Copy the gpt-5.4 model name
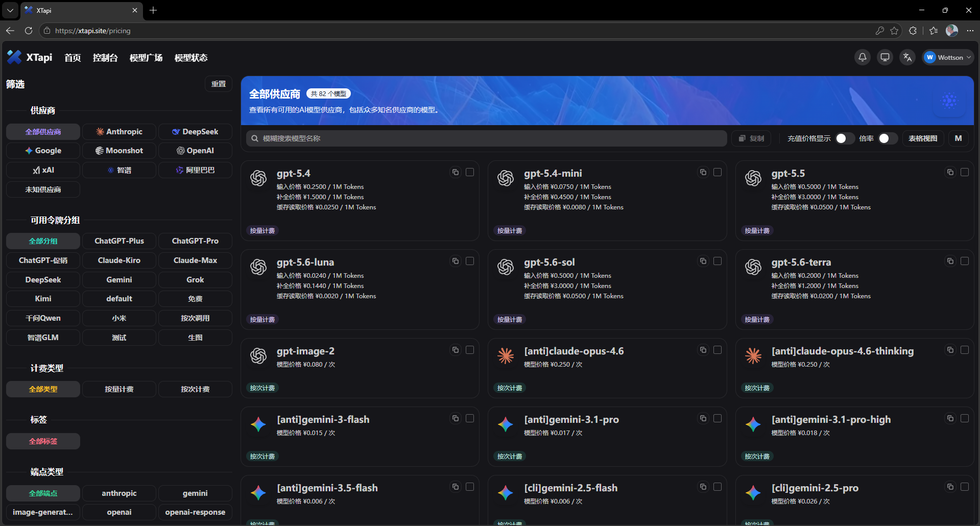This screenshot has height=526, width=980. tap(456, 172)
